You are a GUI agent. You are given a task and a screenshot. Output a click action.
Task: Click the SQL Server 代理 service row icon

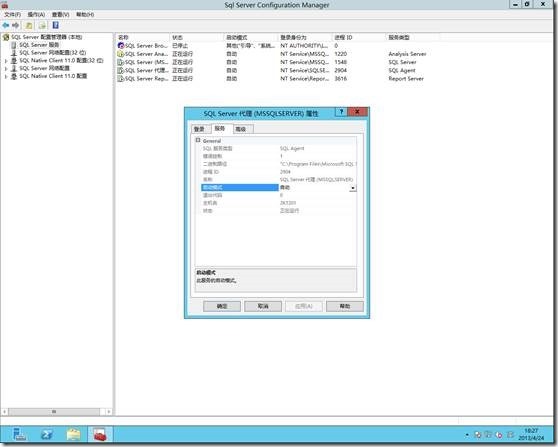coord(121,70)
